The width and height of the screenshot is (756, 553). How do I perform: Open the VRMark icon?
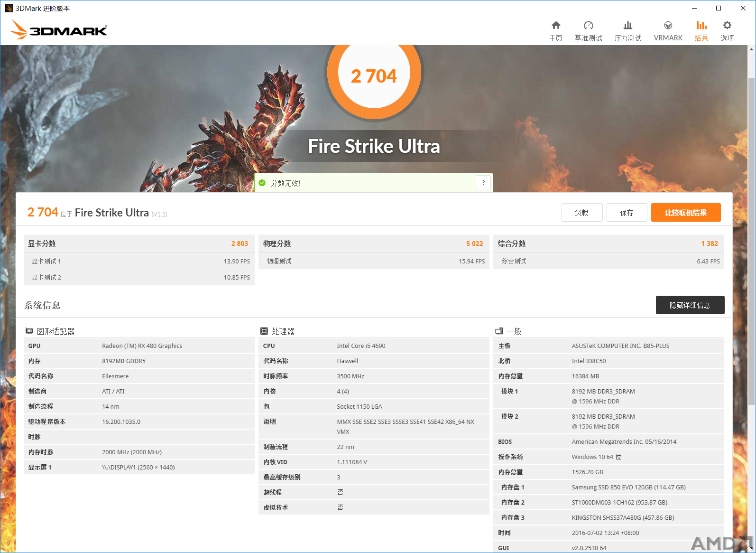tap(668, 25)
